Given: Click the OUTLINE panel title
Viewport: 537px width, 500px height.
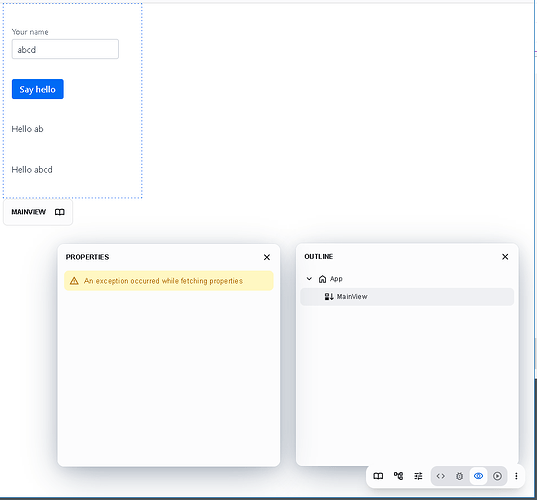Looking at the screenshot, I should [x=319, y=257].
